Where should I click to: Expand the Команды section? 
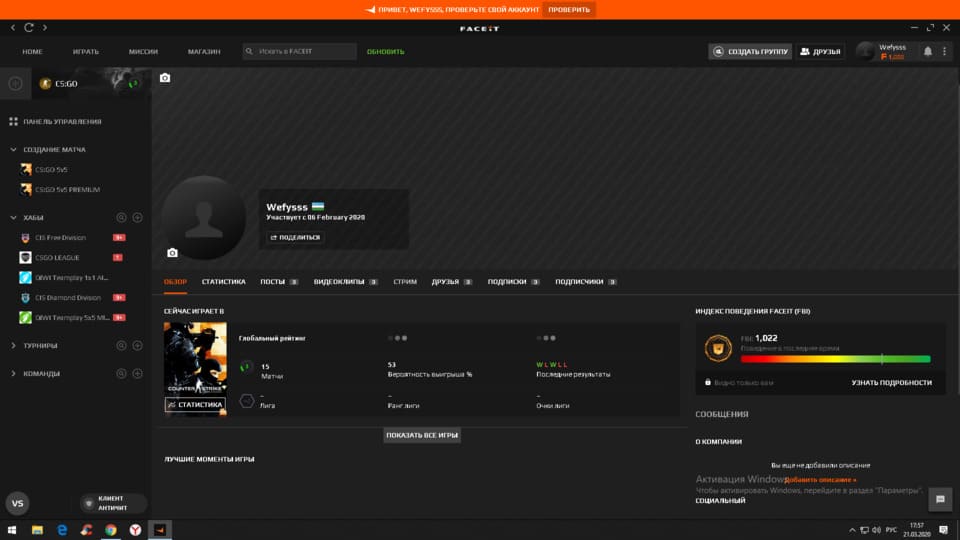click(x=13, y=373)
